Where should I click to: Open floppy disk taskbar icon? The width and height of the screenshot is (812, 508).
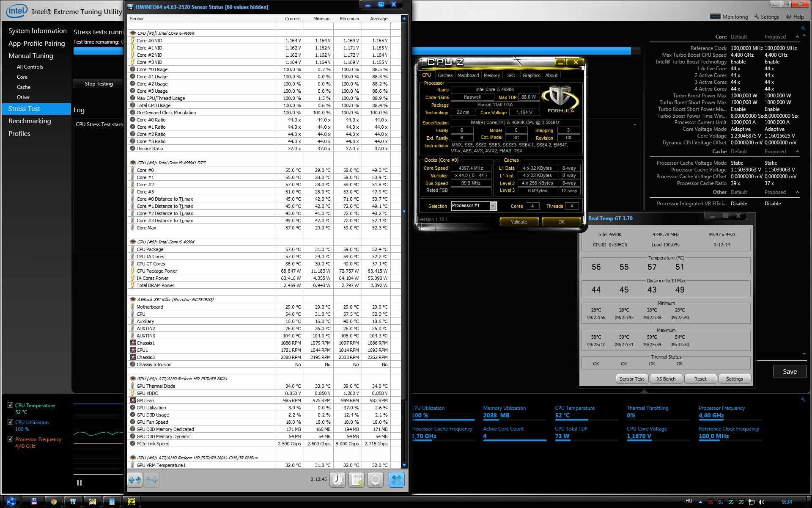pos(34,502)
